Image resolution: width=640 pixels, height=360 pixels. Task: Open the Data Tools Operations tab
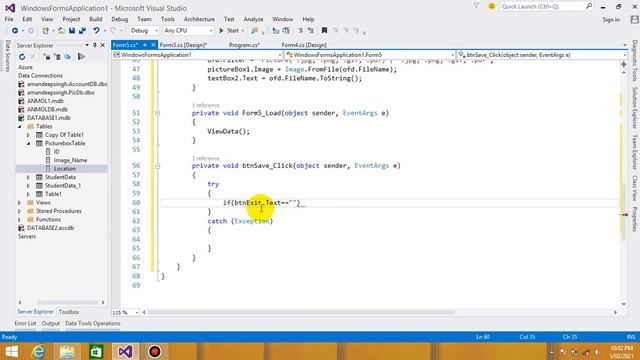tap(93, 323)
